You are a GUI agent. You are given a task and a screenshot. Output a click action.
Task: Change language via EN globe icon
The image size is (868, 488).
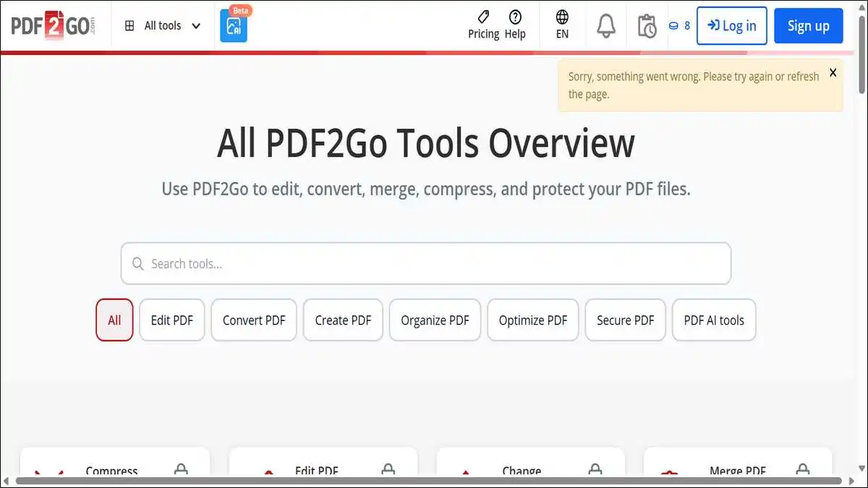click(x=562, y=25)
